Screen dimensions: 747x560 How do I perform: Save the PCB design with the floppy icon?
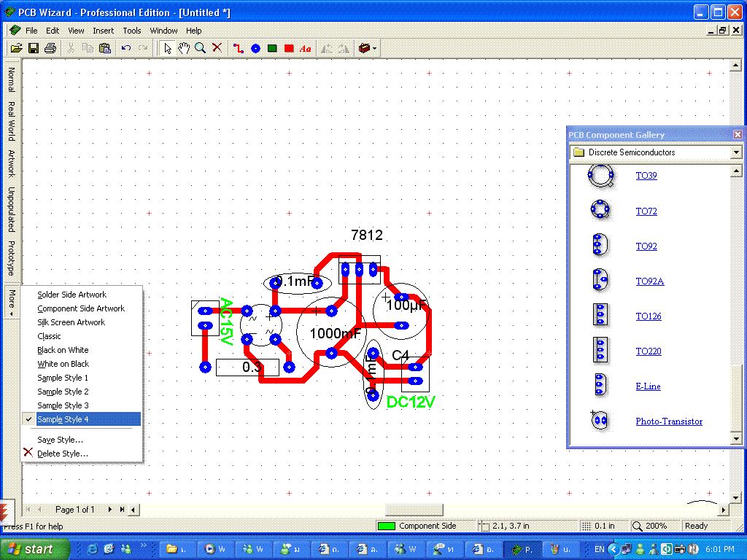[x=34, y=48]
